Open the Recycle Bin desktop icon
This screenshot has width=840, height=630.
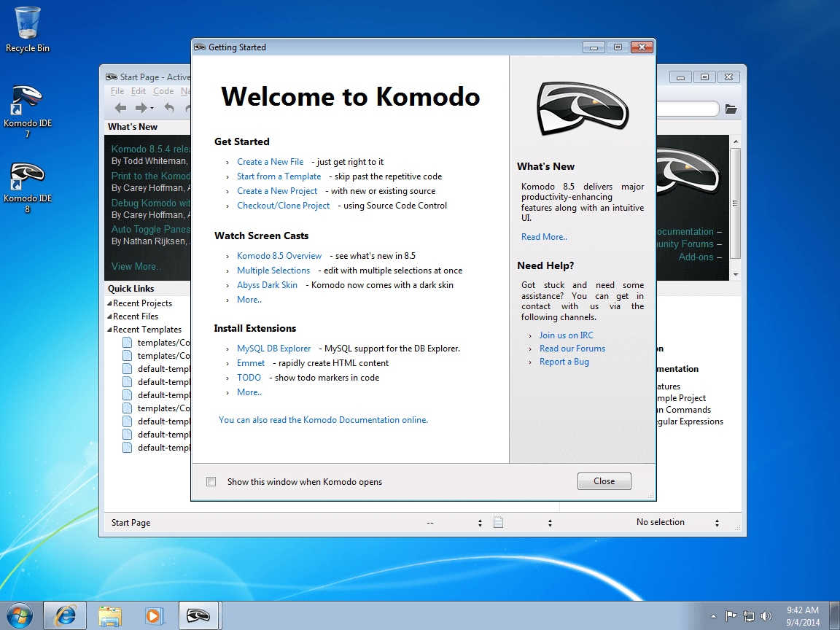[x=27, y=29]
